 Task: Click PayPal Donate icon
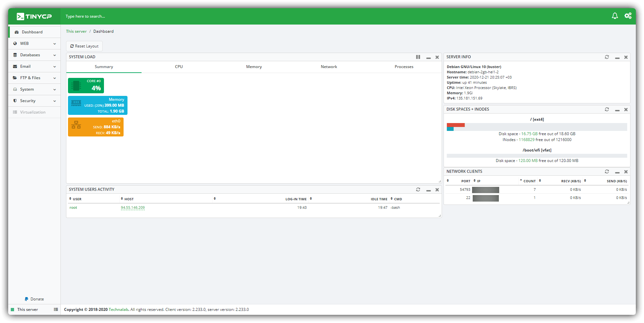click(x=26, y=299)
